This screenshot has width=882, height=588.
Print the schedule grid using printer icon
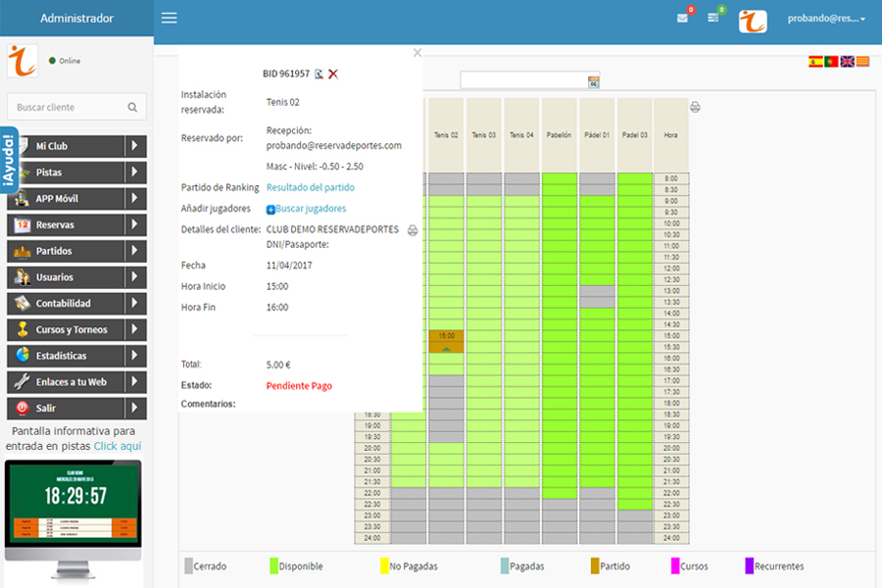tap(695, 107)
